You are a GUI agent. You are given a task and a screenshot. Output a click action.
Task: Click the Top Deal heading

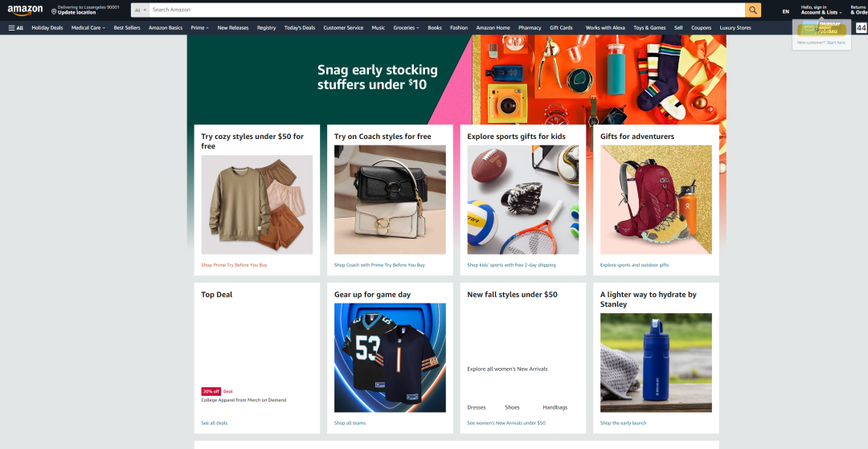[217, 295]
